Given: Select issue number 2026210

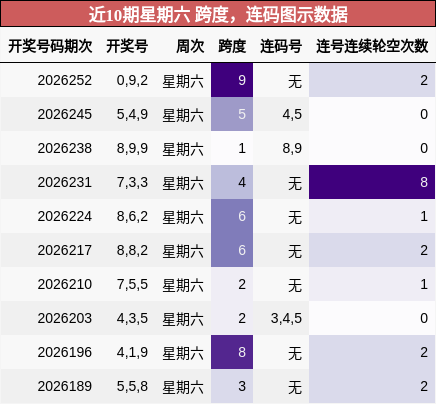Looking at the screenshot, I should point(65,284).
